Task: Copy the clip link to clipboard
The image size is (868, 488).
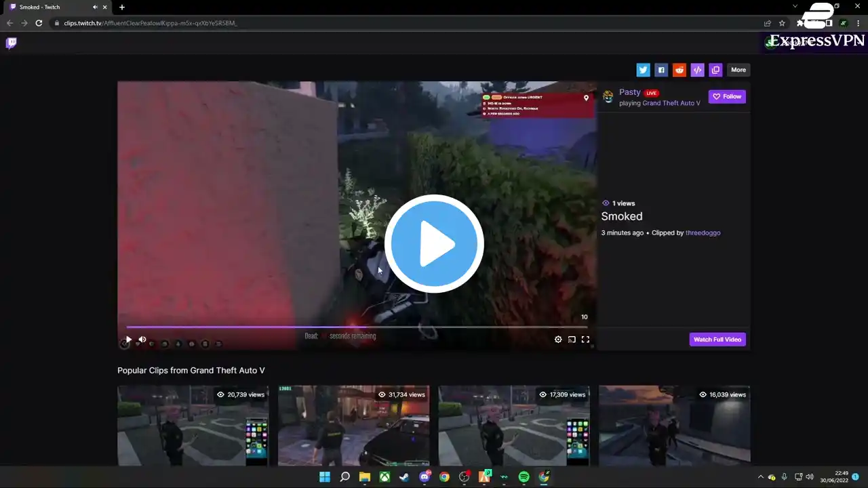Action: click(x=715, y=70)
